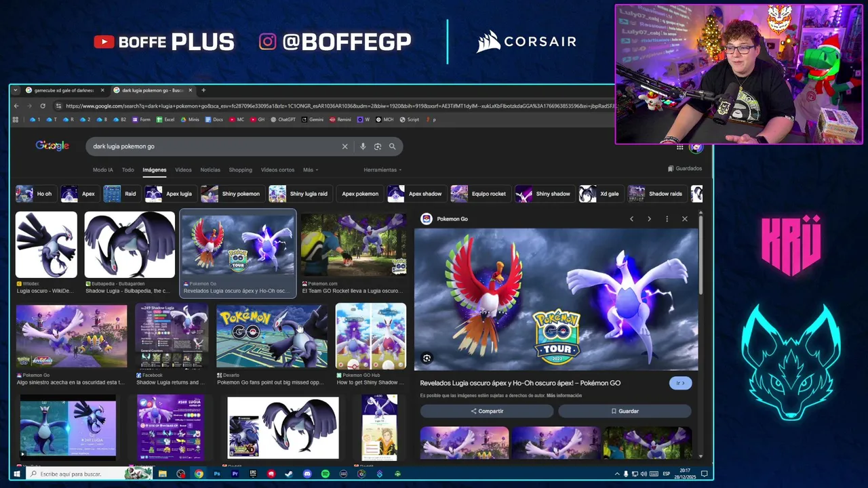Select the Shopping search tab

[240, 169]
